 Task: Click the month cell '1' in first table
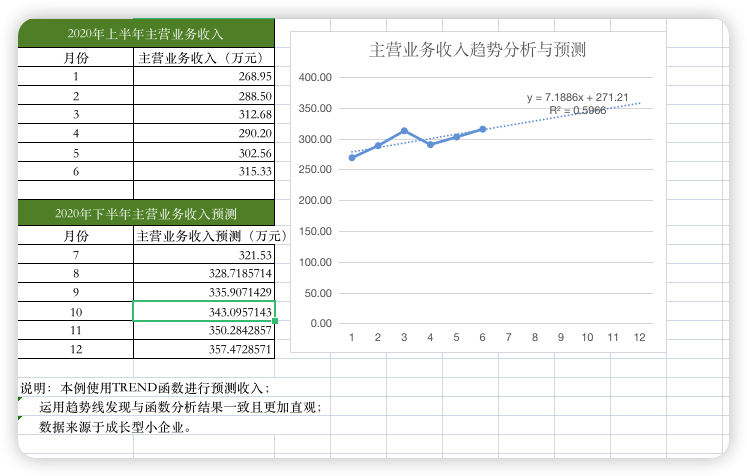tap(76, 76)
